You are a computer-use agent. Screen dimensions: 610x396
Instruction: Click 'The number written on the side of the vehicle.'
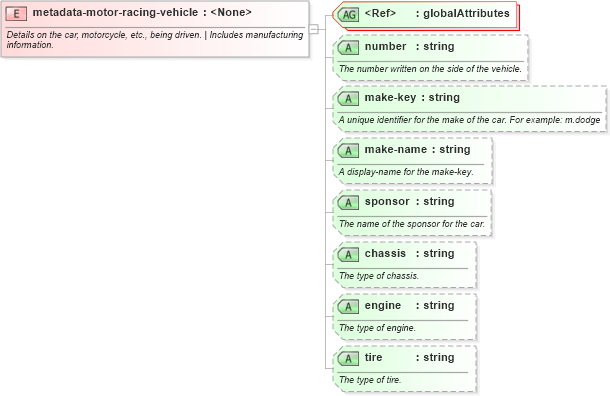coord(430,69)
